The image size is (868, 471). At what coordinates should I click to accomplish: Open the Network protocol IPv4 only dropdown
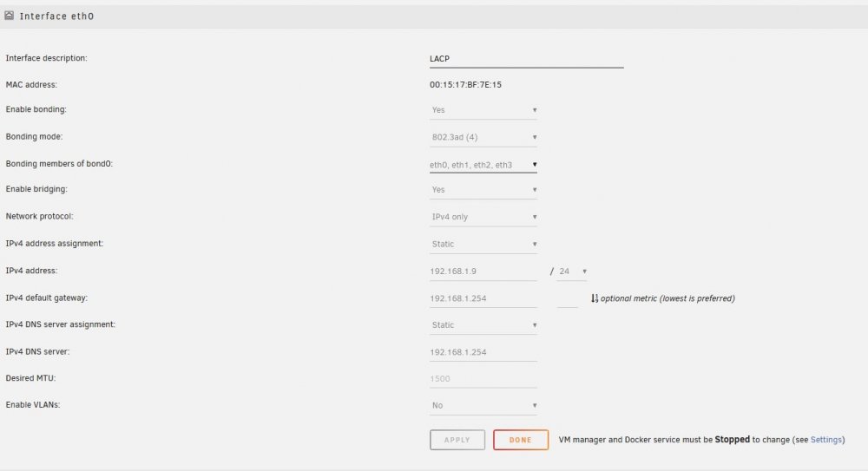pyautogui.click(x=483, y=217)
